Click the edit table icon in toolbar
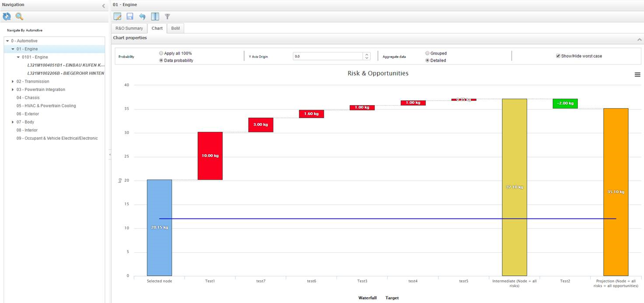Viewport: 644px width, 303px height. 117,17
